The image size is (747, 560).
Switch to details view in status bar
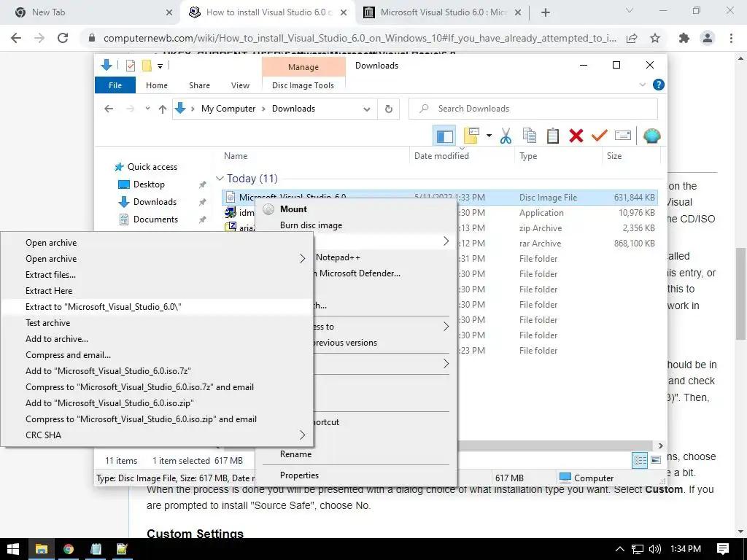click(640, 460)
